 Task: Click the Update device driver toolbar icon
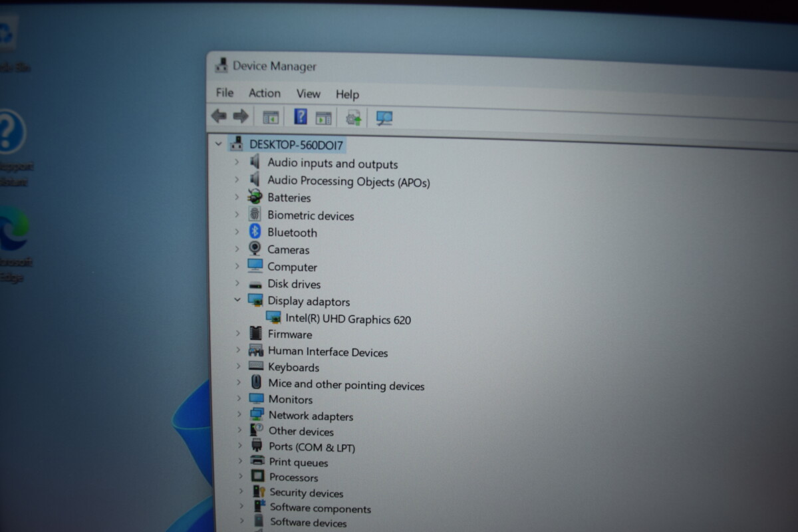tap(353, 118)
